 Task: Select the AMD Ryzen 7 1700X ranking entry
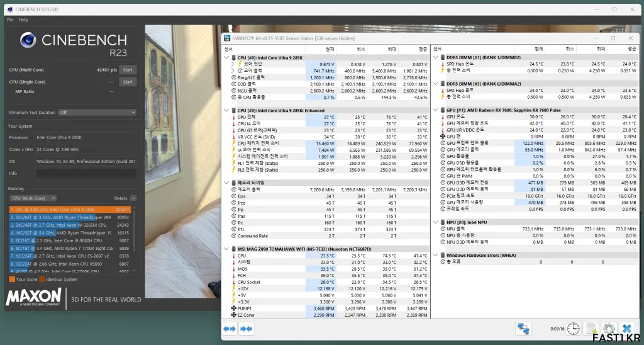(x=70, y=249)
